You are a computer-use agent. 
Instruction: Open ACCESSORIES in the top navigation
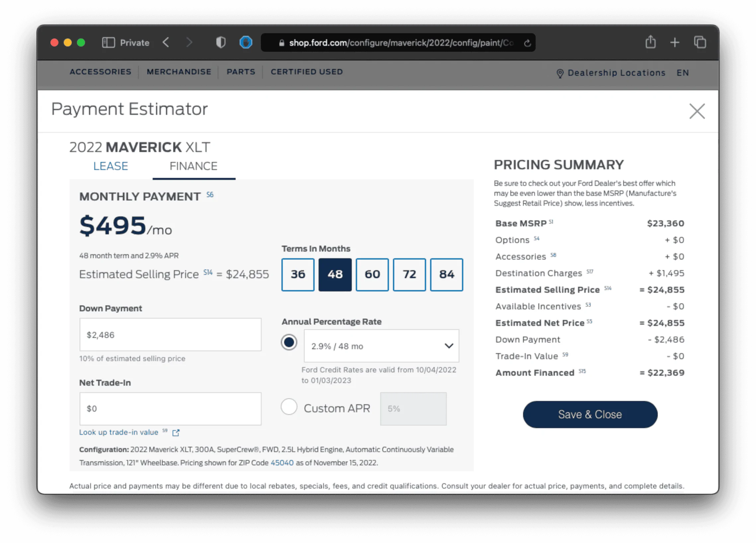[100, 72]
